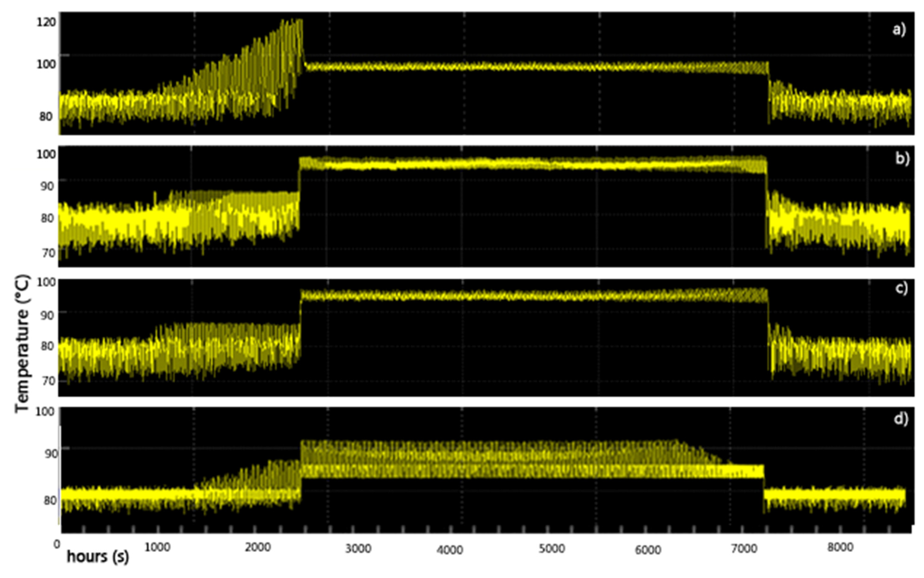Click the 90 label on plot d's y-axis
This screenshot has width=924, height=578.
point(51,454)
